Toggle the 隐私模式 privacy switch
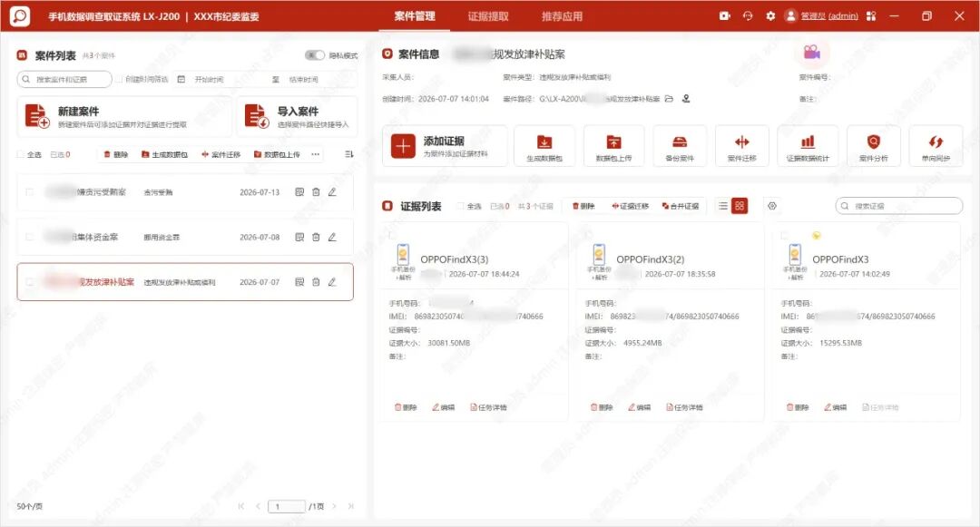This screenshot has width=980, height=527. [314, 55]
